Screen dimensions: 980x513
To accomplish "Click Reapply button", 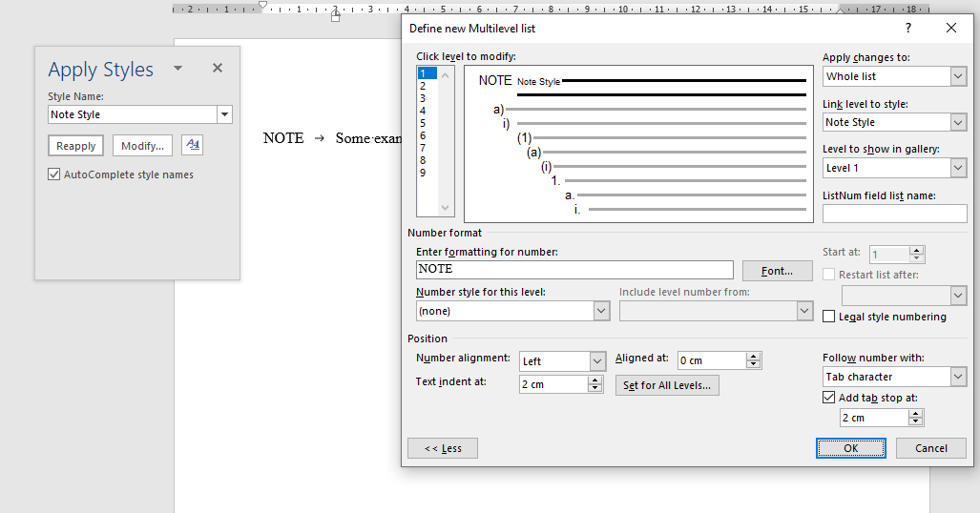I will [75, 146].
